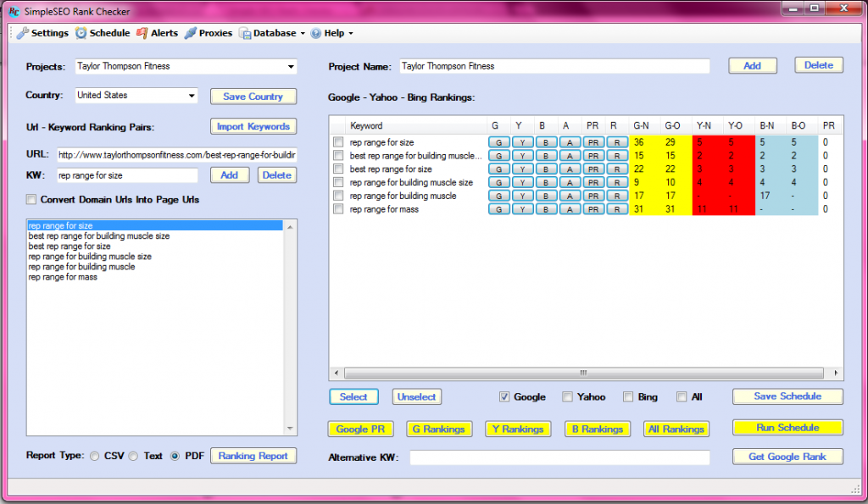Click the B button for 'rep range for size'
The height and width of the screenshot is (504, 868).
click(546, 142)
